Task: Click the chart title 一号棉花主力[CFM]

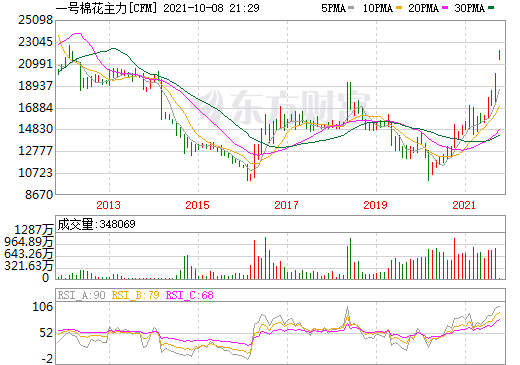Action: 106,8
